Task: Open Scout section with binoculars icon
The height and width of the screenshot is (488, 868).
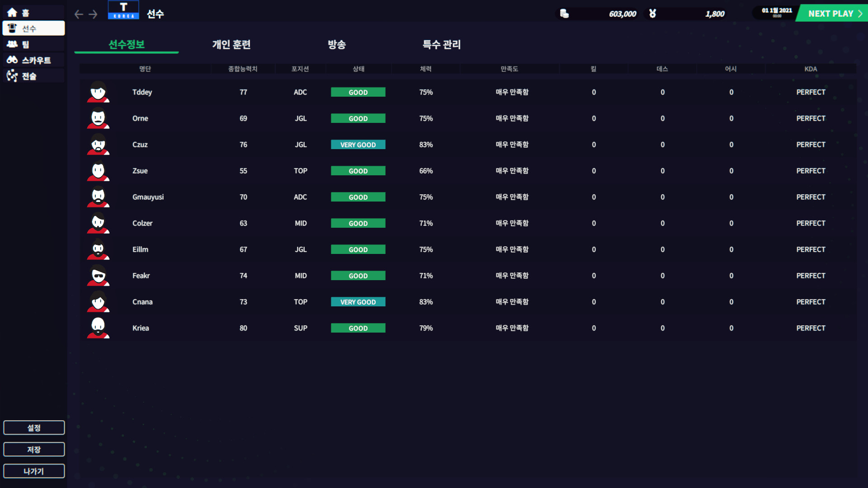Action: (12, 60)
